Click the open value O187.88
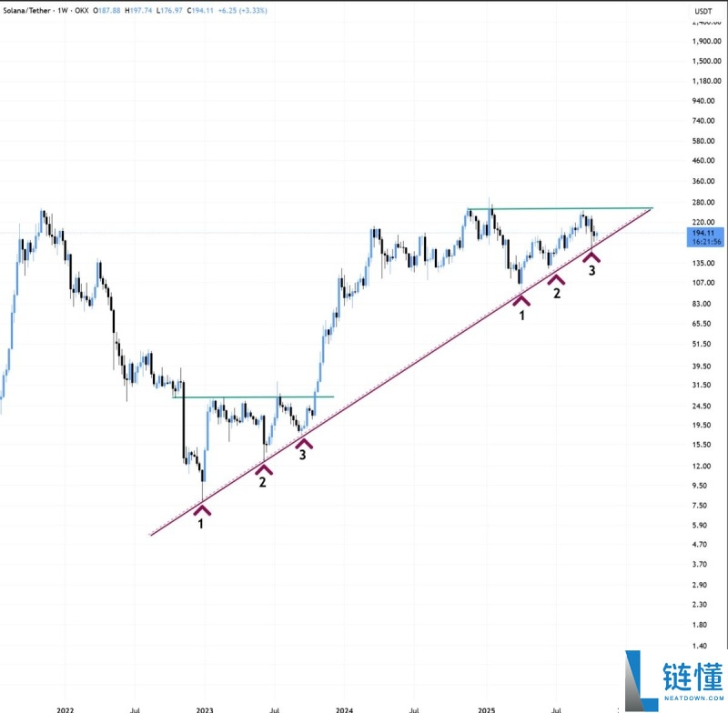728x713 pixels. (106, 10)
